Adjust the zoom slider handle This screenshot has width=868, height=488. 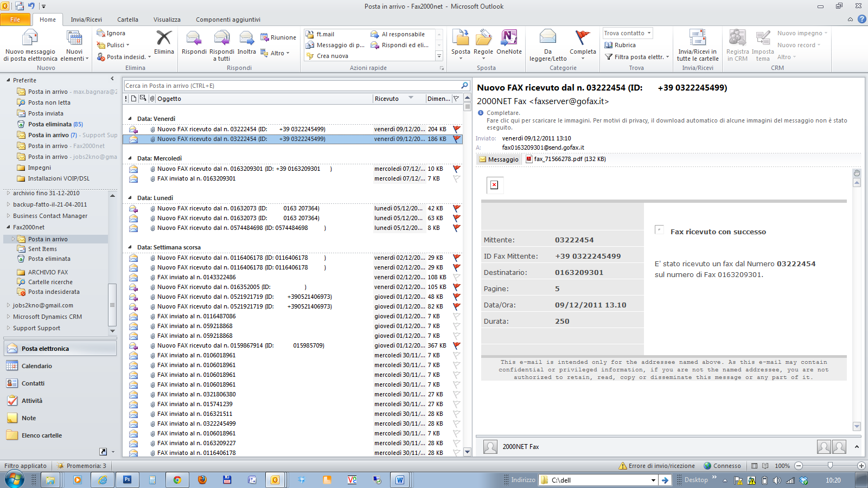tap(830, 466)
